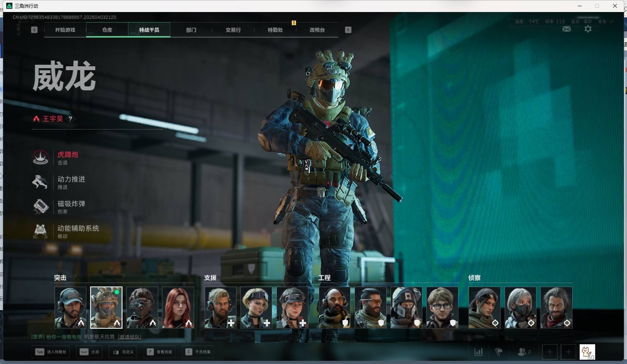
Task: Choose the red-haired assault operator
Action: click(x=178, y=308)
